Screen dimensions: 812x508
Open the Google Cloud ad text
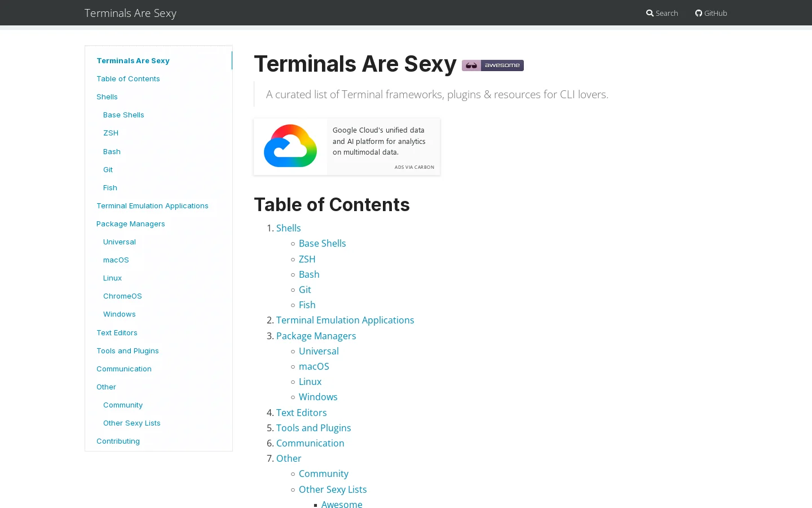coord(379,141)
